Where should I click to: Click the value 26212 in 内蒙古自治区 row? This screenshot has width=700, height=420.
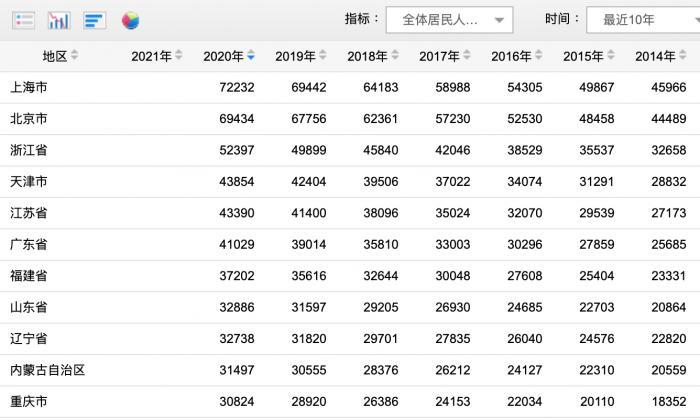[453, 370]
